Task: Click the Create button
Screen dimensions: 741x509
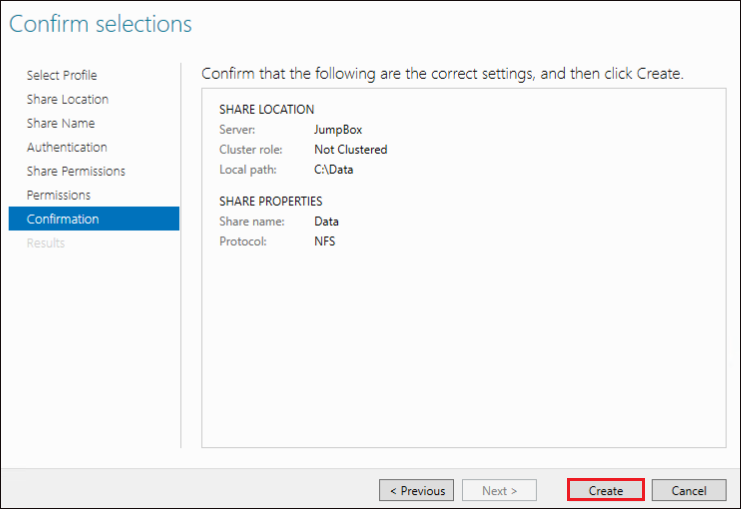Action: click(605, 490)
